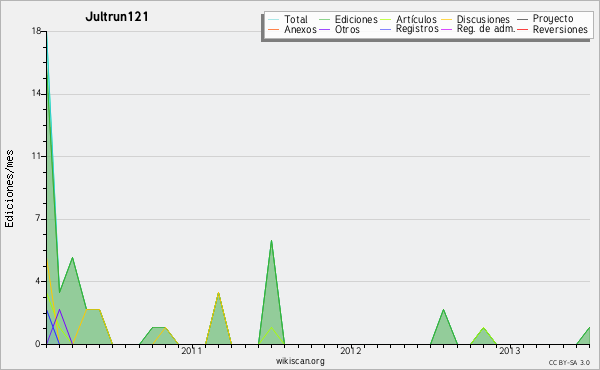The image size is (600, 370).
Task: Click the CC BY-SA 3.0 license text
Action: tap(569, 363)
